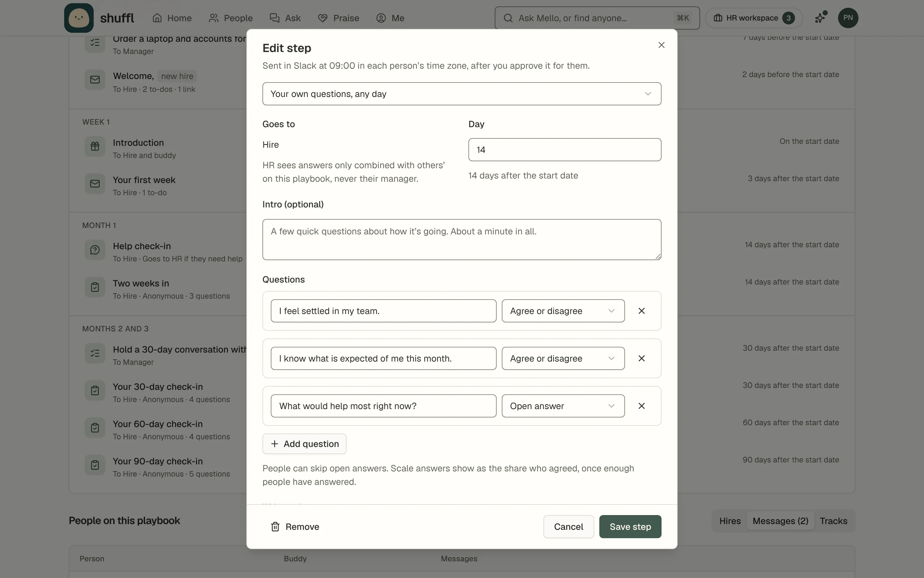Switch to the Hires tab
924x578 pixels.
coord(730,521)
